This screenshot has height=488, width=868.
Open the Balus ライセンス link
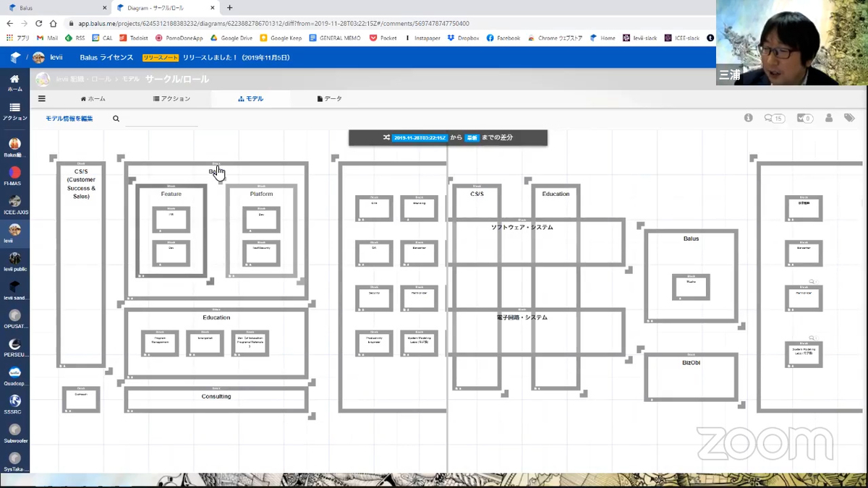pos(106,58)
